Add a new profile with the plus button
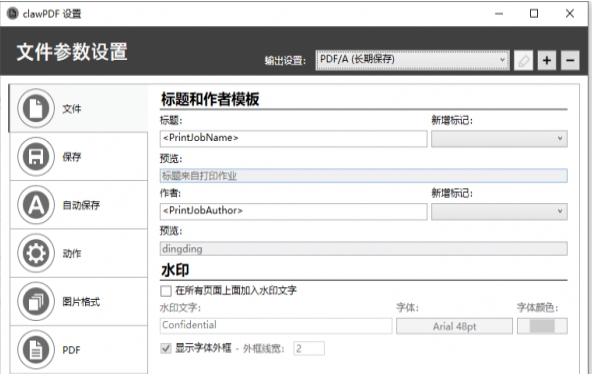The height and width of the screenshot is (374, 592). [x=547, y=60]
